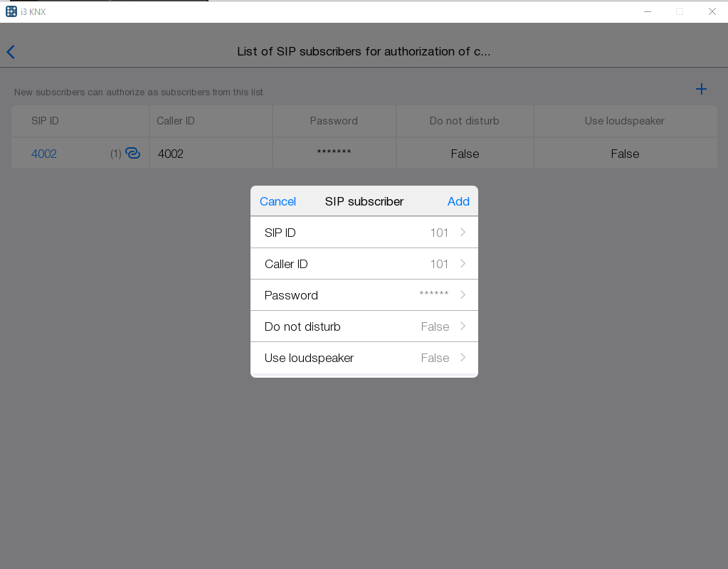The image size is (728, 569).
Task: Select the SIP ID value 101
Action: 439,233
